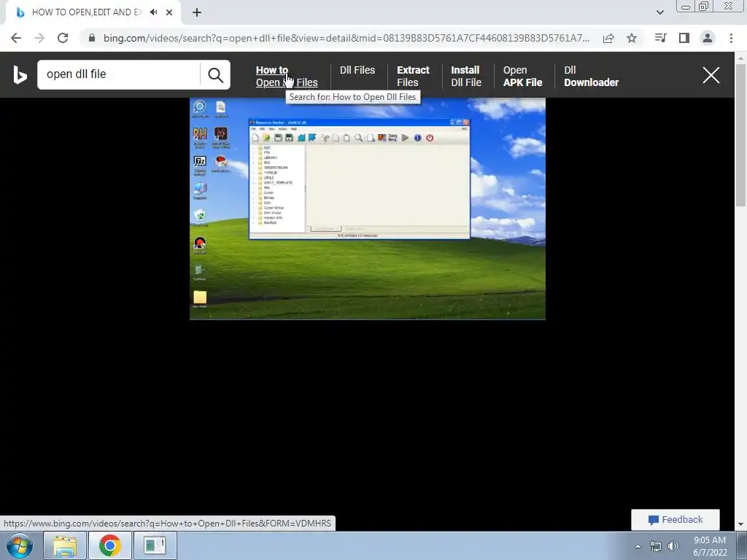
Task: Reload the current page
Action: point(63,38)
